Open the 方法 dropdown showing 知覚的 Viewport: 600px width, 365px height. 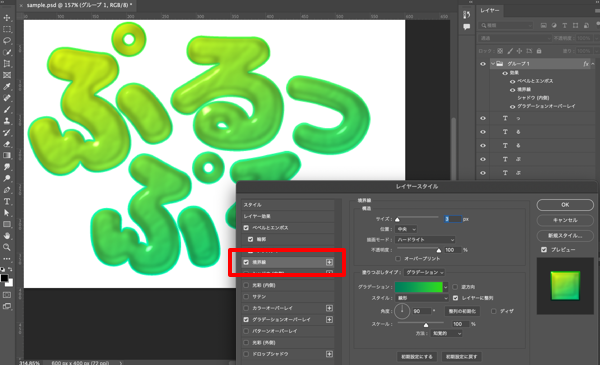pos(446,334)
